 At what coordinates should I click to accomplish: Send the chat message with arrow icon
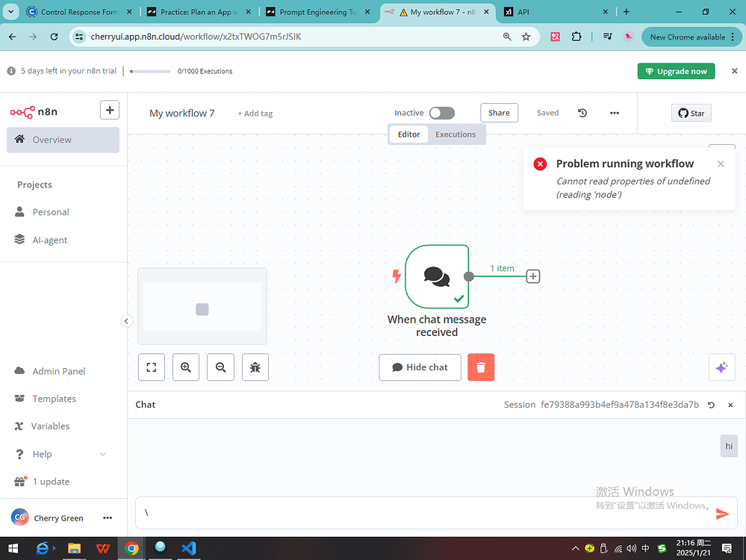coord(722,513)
